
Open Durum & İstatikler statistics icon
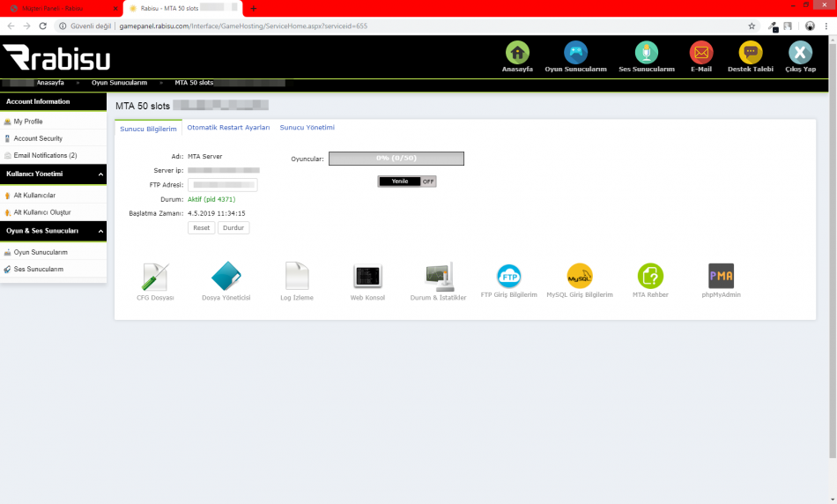tap(440, 276)
